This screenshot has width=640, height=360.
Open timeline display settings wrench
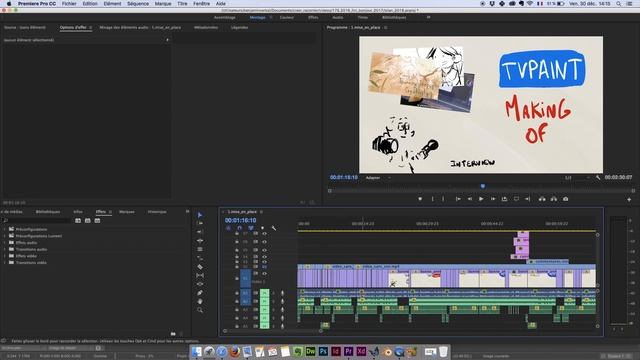273,228
